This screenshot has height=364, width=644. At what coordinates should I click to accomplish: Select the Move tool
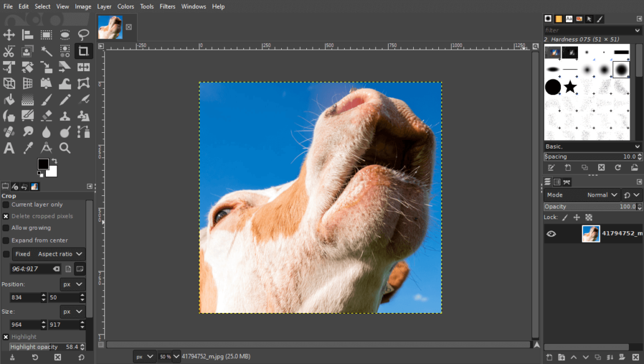[x=9, y=35]
